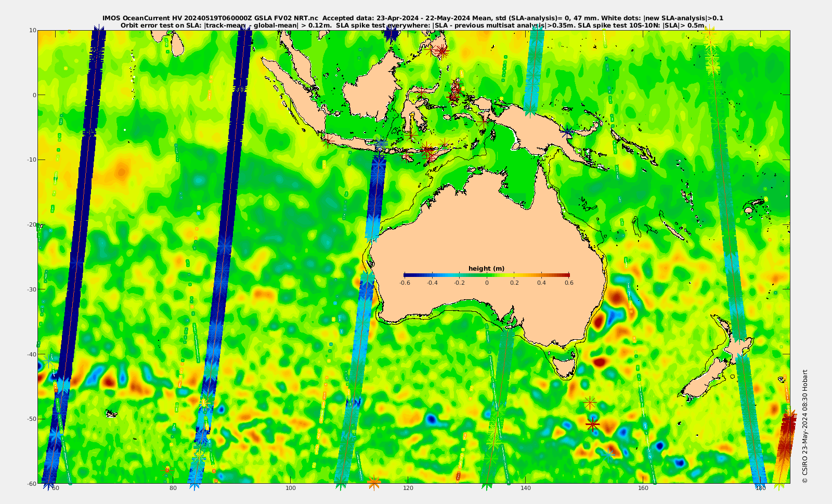Click latitude axis label -30
Image resolution: width=832 pixels, height=504 pixels.
[x=31, y=289]
